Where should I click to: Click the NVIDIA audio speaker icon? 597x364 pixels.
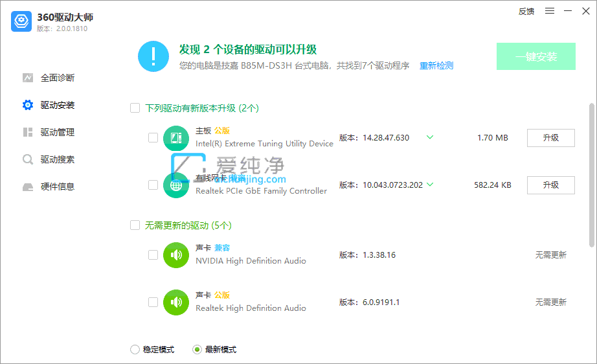[x=176, y=255]
